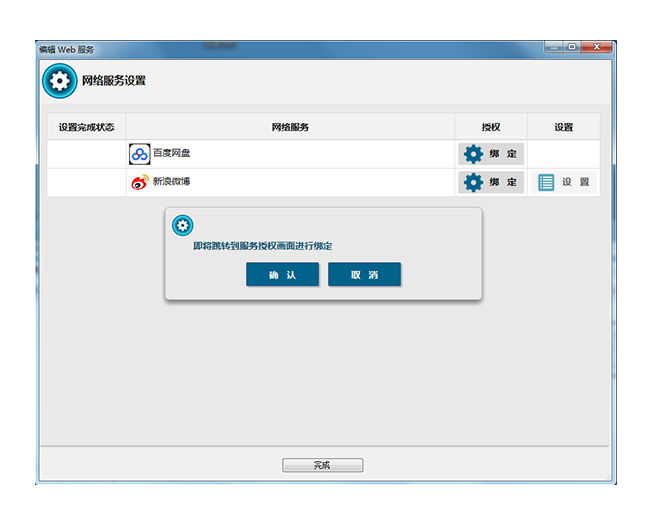Close the 编辑 Web 服务 window

(597, 47)
